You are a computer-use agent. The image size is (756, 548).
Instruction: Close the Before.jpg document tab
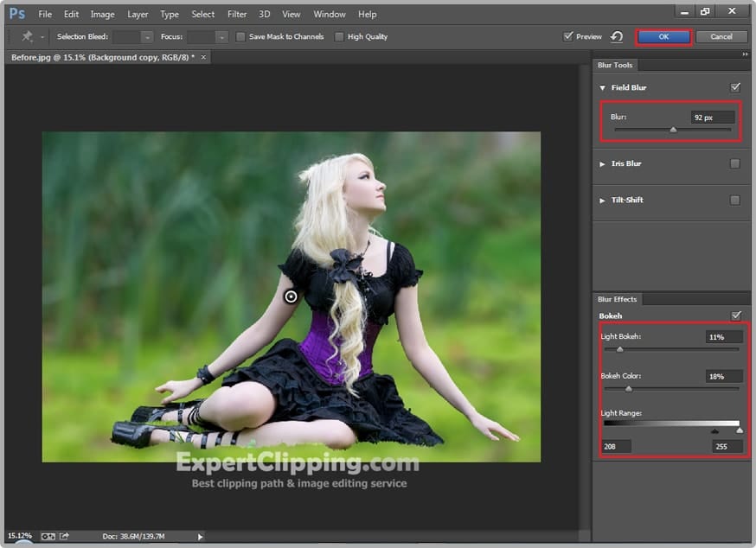click(204, 57)
